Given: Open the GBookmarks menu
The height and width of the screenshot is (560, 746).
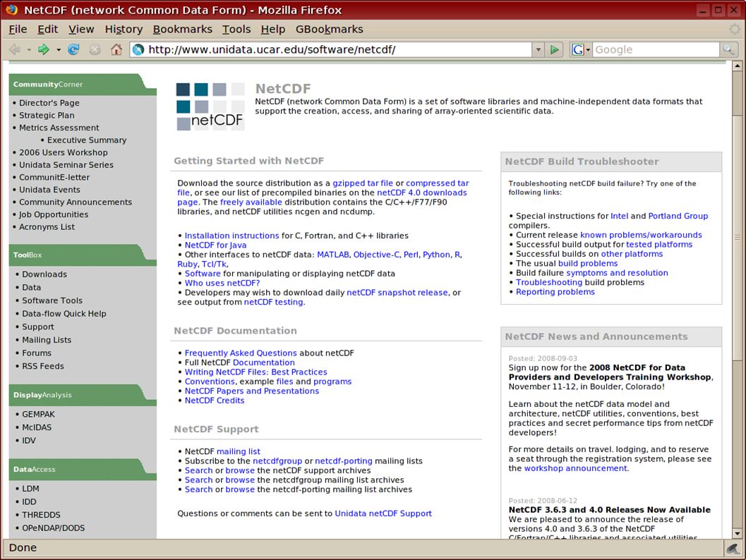Looking at the screenshot, I should point(329,30).
